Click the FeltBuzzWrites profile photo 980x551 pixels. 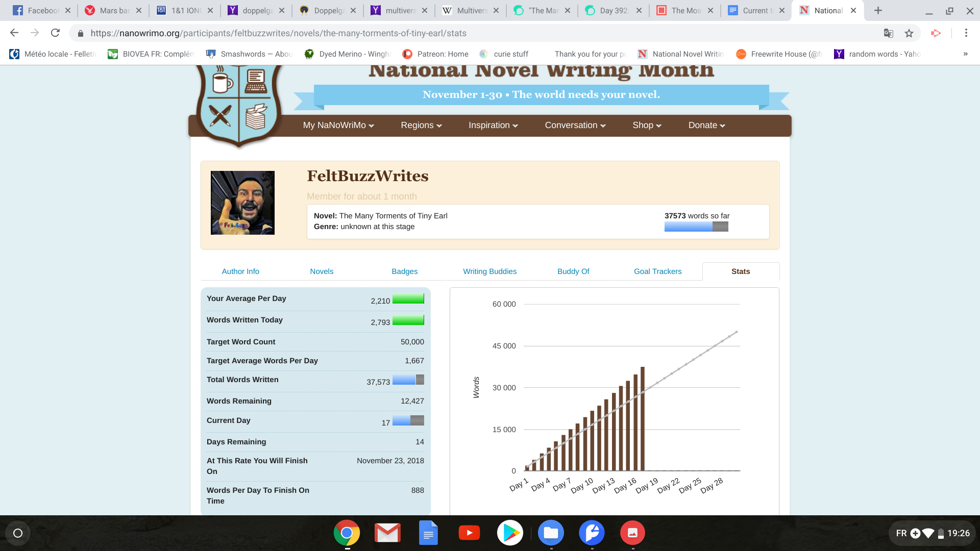[x=242, y=203]
